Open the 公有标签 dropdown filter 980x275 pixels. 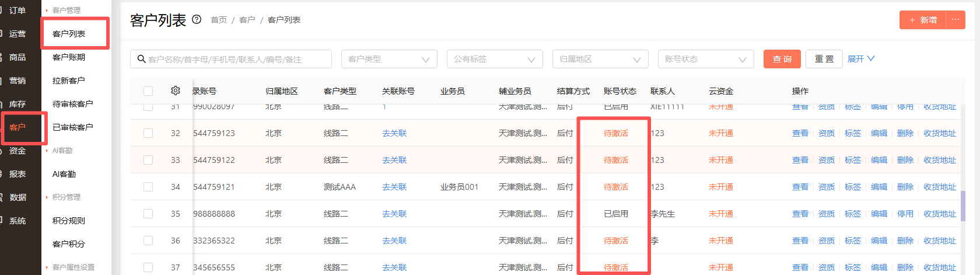point(495,59)
